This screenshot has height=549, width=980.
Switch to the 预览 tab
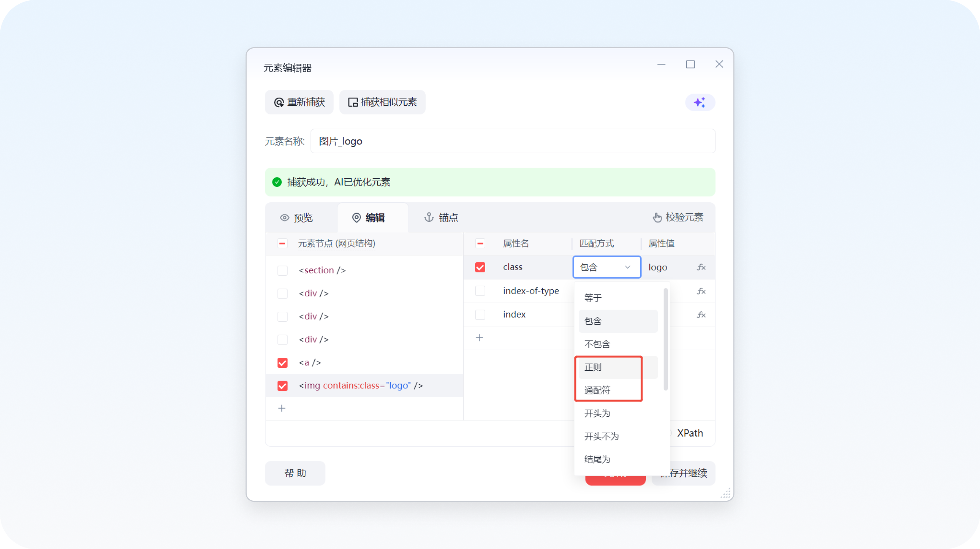pyautogui.click(x=297, y=218)
